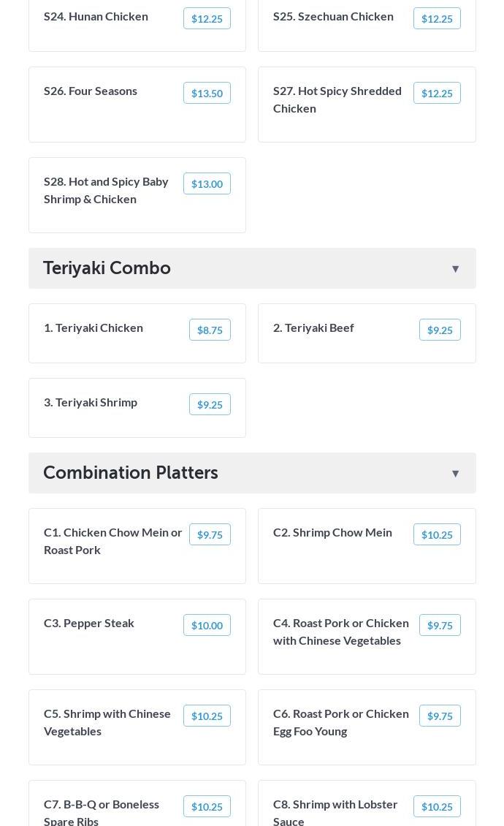Viewport: 504px width, 826px height.
Task: Collapse the Teriyaki Combo section arrow
Action: pyautogui.click(x=455, y=269)
